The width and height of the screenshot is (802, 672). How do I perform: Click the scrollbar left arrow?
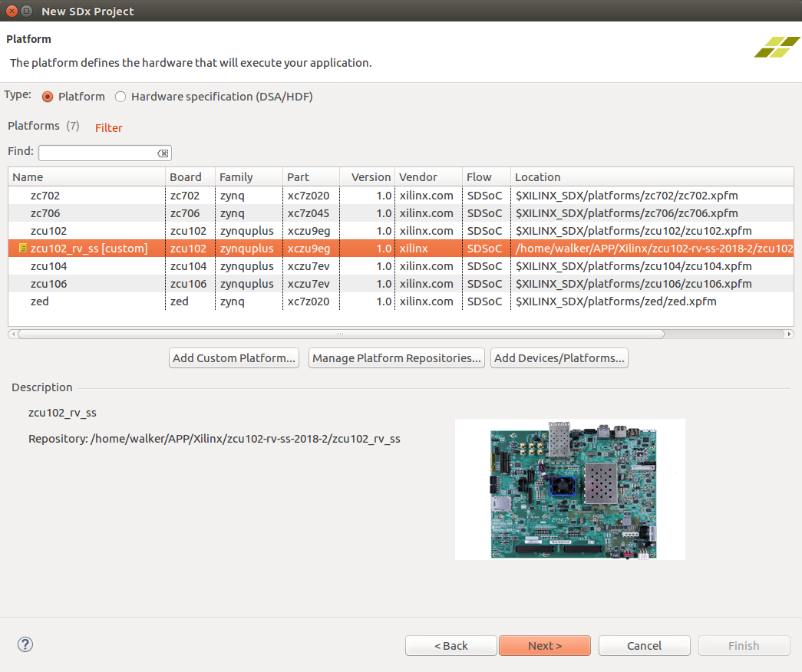tap(13, 334)
